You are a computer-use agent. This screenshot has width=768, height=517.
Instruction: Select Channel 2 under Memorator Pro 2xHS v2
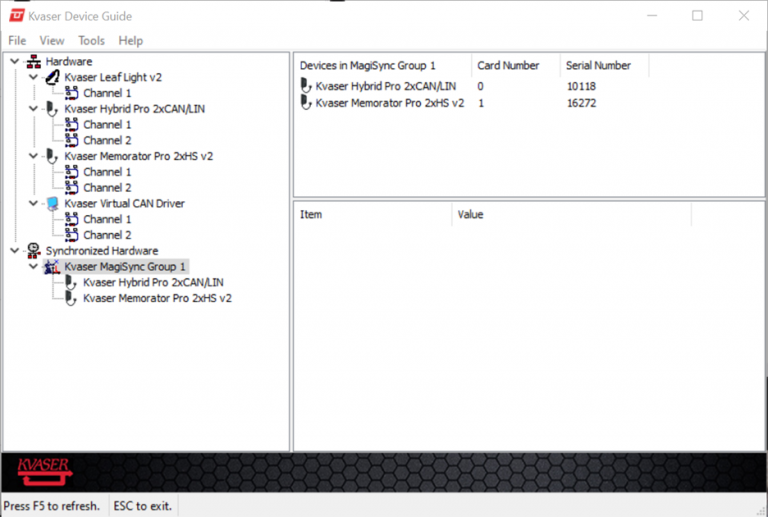(x=107, y=187)
